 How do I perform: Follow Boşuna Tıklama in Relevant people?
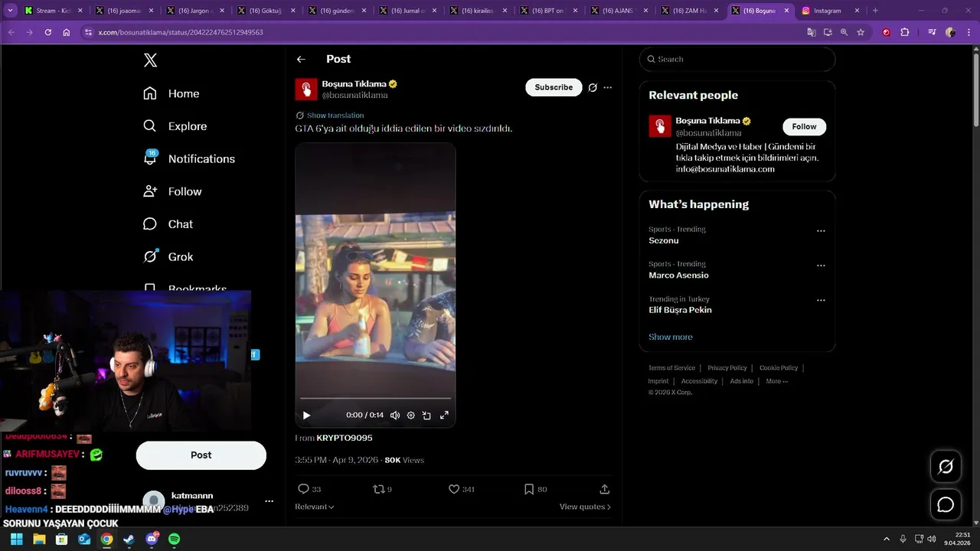[804, 126]
